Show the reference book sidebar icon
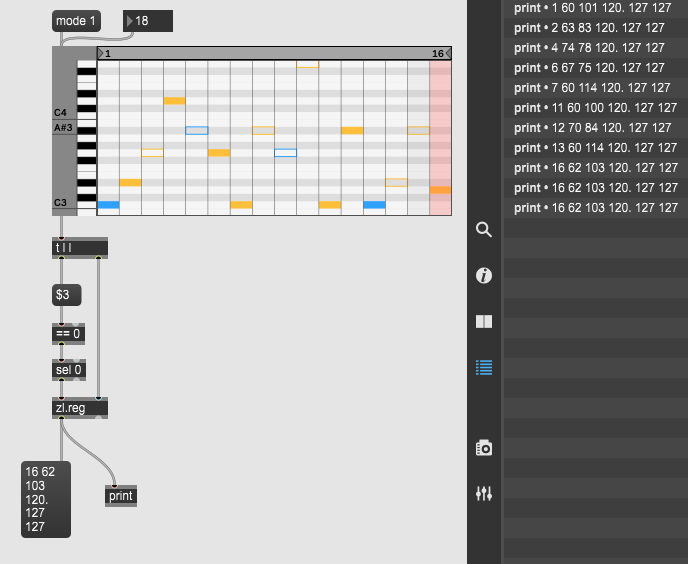 click(484, 322)
